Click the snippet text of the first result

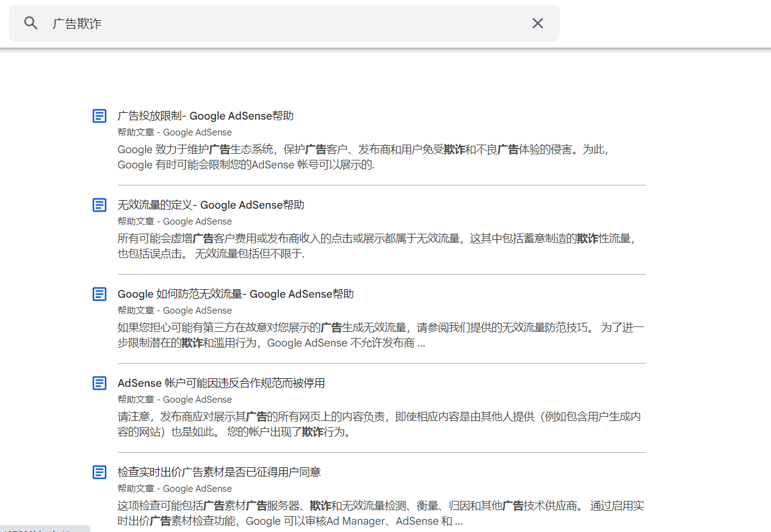pyautogui.click(x=366, y=156)
